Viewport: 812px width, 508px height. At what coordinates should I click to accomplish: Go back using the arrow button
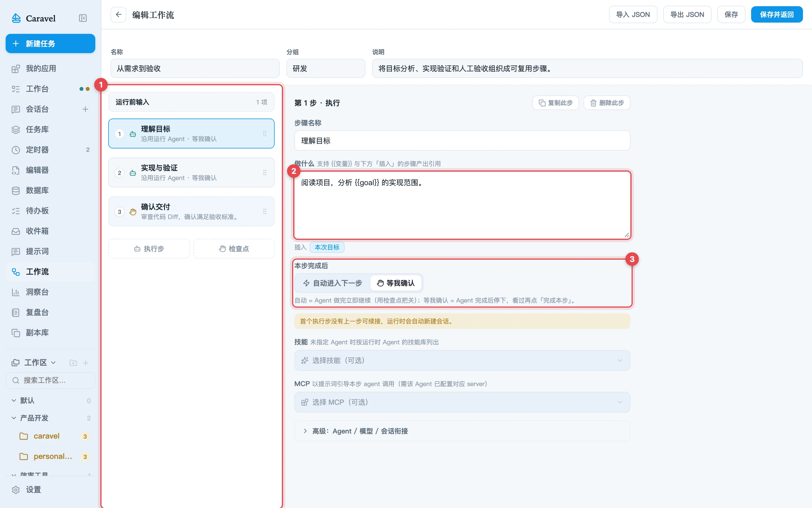118,14
